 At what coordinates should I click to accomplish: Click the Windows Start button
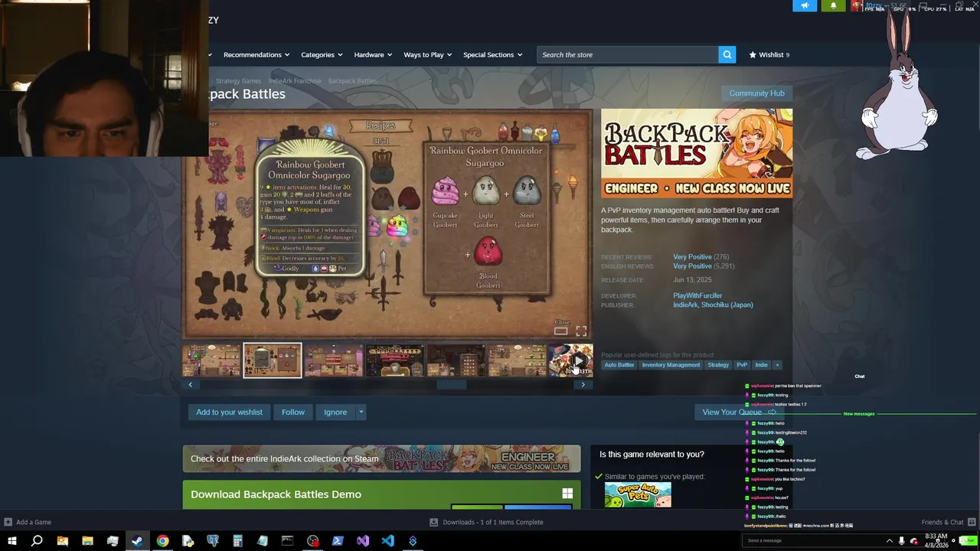[11, 541]
